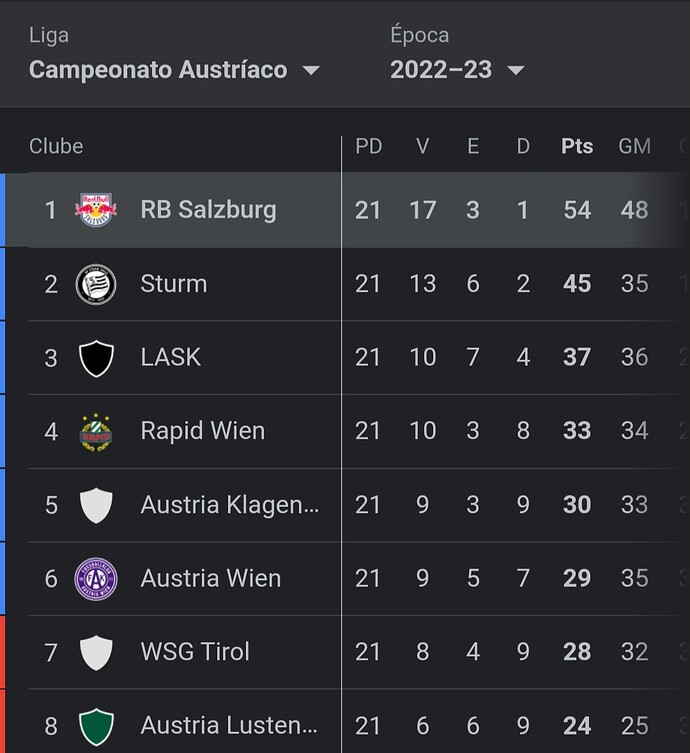The width and height of the screenshot is (690, 753).
Task: Click the Rapid Wien club crest
Action: (96, 432)
